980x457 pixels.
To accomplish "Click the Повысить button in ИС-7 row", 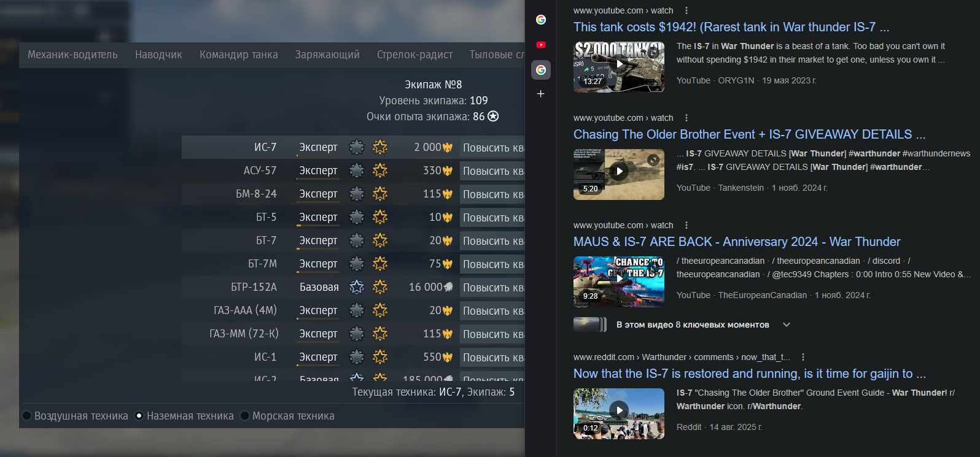I will [492, 147].
